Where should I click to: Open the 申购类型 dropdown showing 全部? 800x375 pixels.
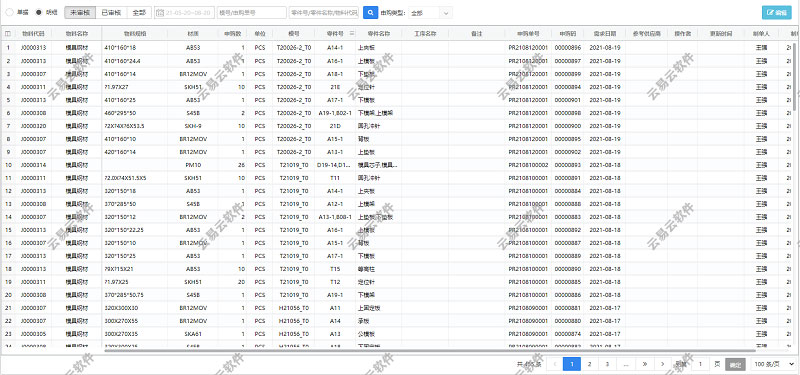pyautogui.click(x=431, y=13)
